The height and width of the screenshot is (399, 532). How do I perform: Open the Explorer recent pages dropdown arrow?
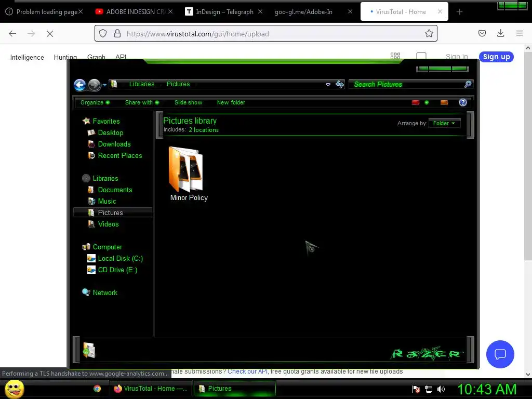104,85
